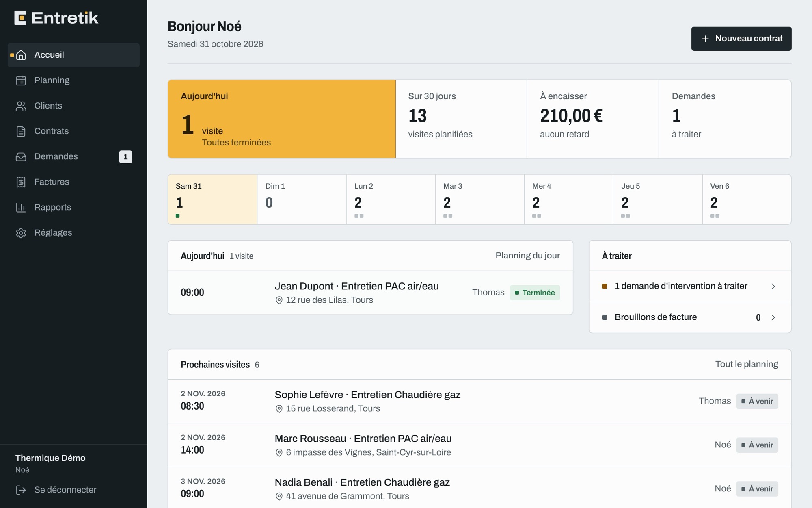Click the Clients people icon

tap(21, 106)
